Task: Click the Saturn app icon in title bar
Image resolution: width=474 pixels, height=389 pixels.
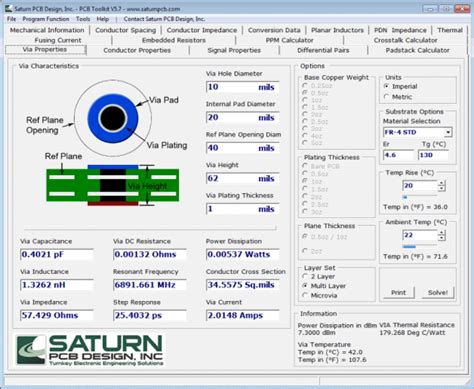Action: (x=8, y=8)
